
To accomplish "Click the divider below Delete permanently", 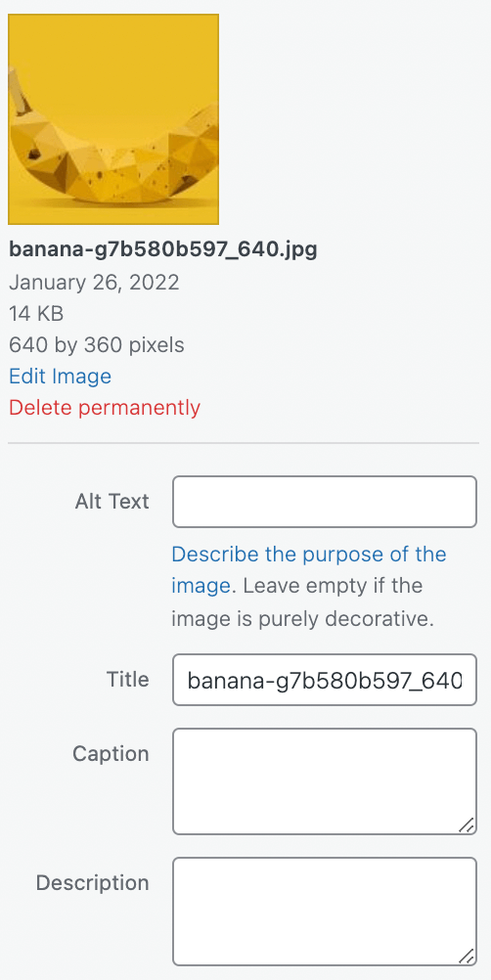I will (x=244, y=443).
